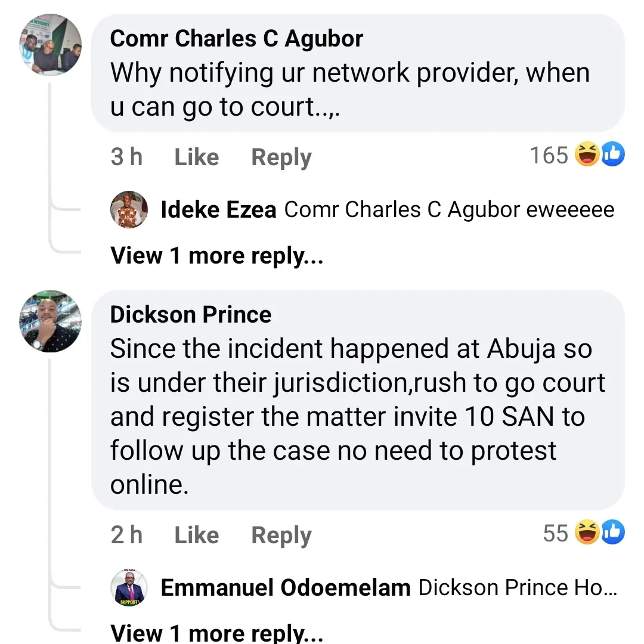
Task: Click laughing emoji on Dickson's comment
Action: [x=587, y=532]
